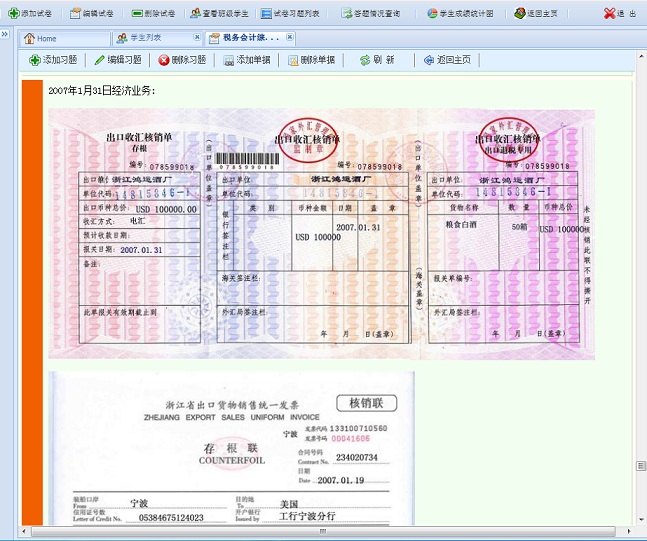The width and height of the screenshot is (647, 541).
Task: Open 学生成绩统计图 pie chart icon
Action: click(x=432, y=13)
